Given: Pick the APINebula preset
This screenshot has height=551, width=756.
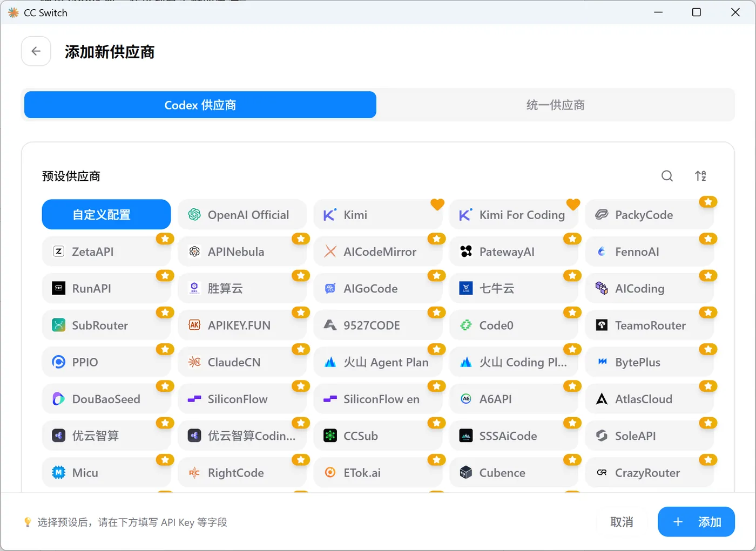Looking at the screenshot, I should click(x=242, y=251).
